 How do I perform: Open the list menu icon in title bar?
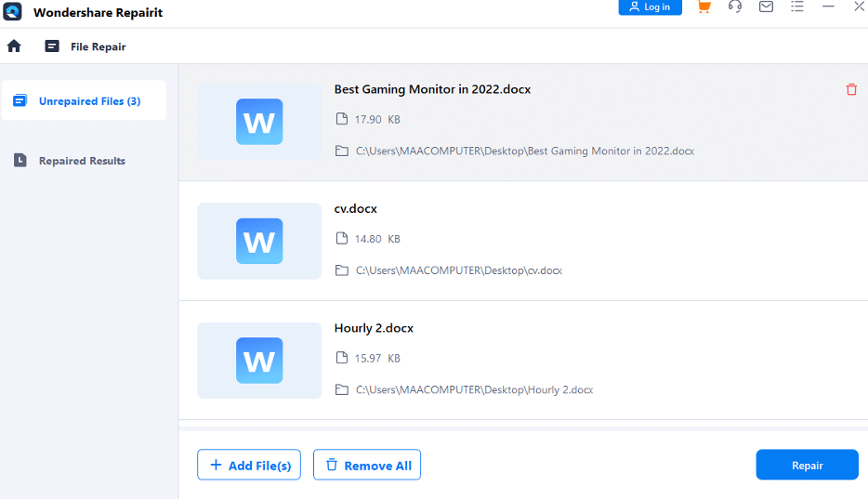[x=796, y=7]
